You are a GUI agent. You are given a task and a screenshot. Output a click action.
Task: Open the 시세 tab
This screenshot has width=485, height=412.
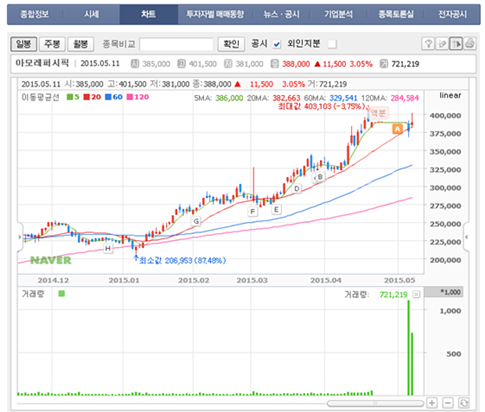coord(91,14)
